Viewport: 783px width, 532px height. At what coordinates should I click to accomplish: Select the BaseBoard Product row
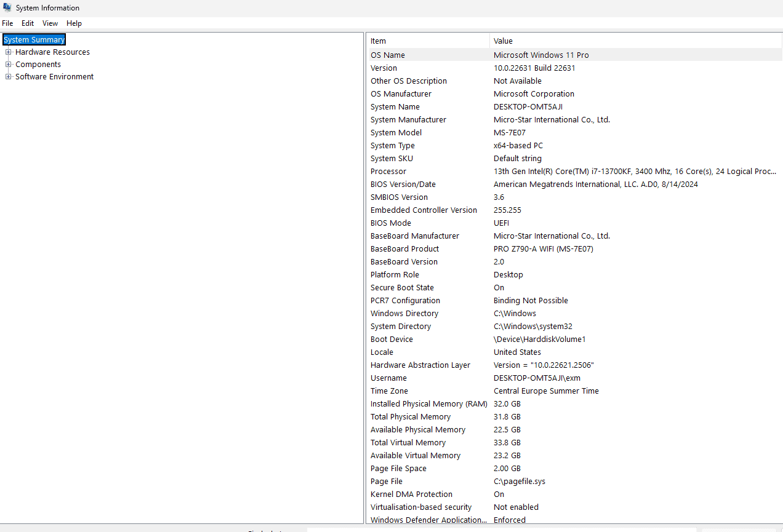pos(575,249)
